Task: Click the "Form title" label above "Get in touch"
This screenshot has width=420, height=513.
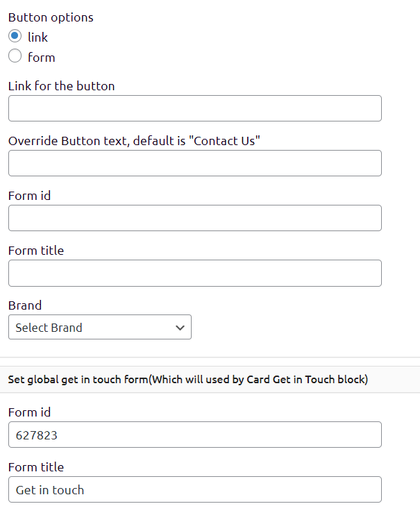Action: [36, 467]
